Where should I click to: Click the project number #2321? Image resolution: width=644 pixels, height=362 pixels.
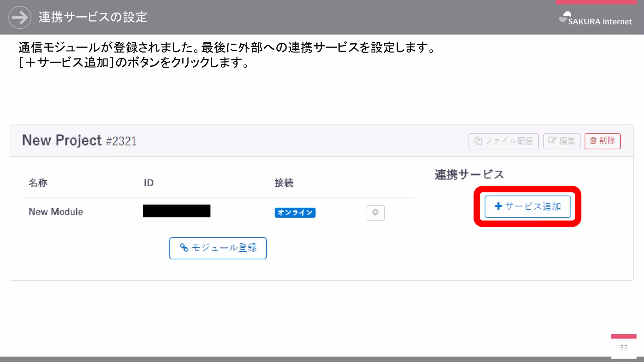click(x=121, y=141)
